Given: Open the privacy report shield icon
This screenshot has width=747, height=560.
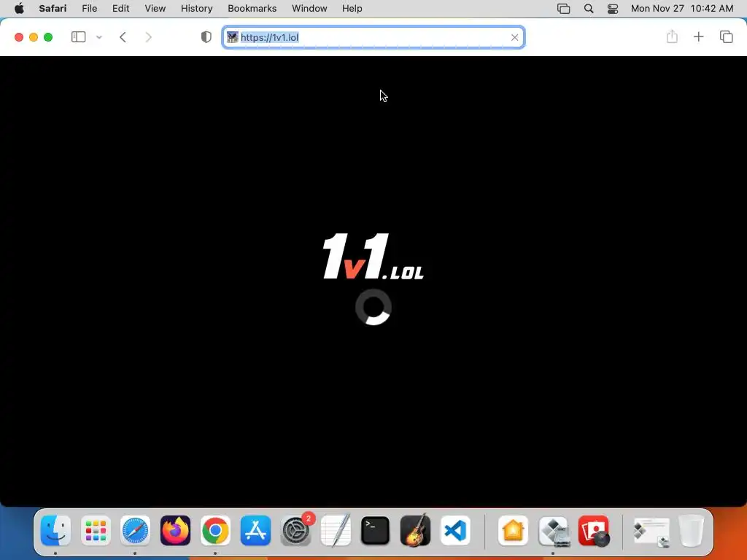Looking at the screenshot, I should 206,37.
